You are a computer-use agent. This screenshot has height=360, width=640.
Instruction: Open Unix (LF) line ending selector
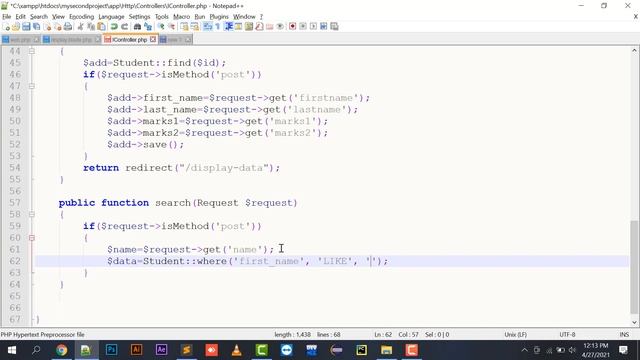click(515, 334)
